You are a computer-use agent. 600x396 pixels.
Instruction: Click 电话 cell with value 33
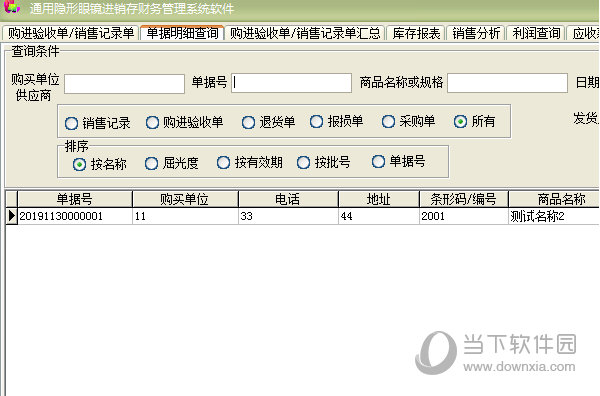click(x=288, y=216)
